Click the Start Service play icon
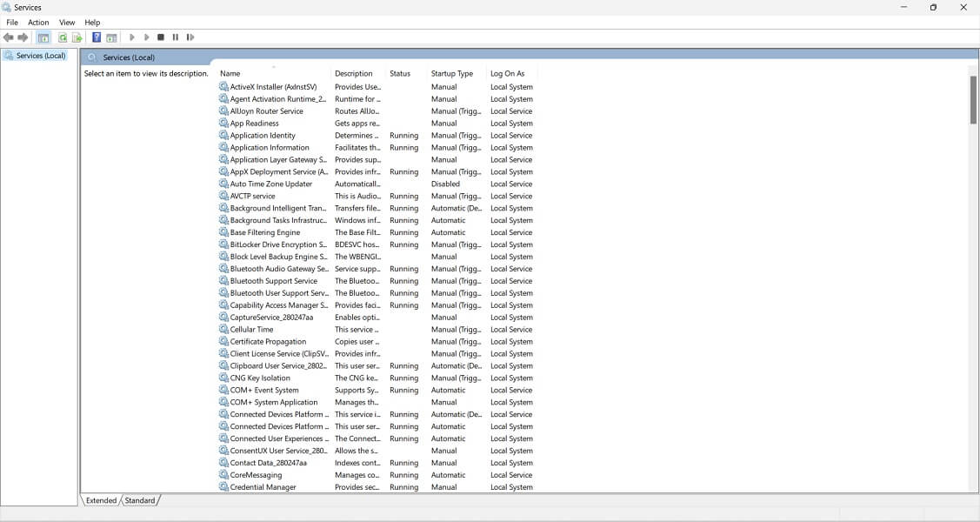The width and height of the screenshot is (980, 522). pyautogui.click(x=131, y=37)
